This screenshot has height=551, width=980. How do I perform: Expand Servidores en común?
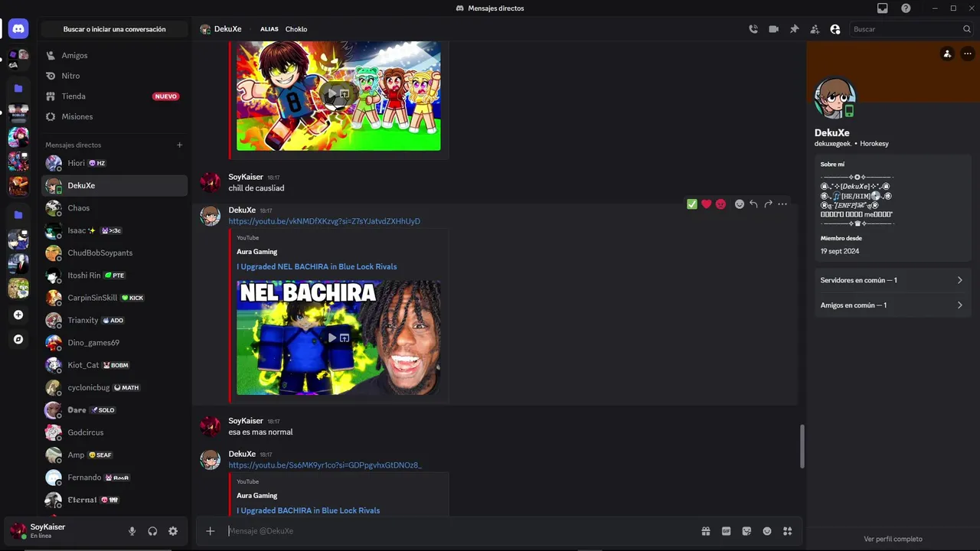click(893, 280)
